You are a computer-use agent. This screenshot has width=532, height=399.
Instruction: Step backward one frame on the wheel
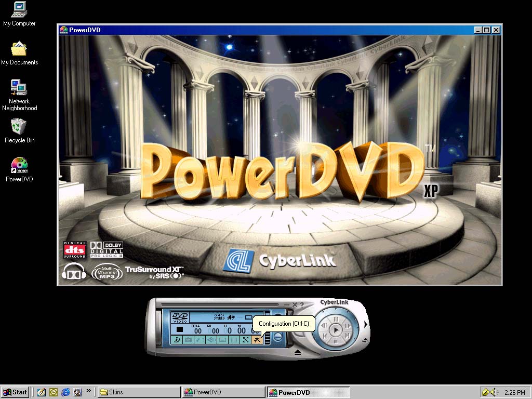324,326
